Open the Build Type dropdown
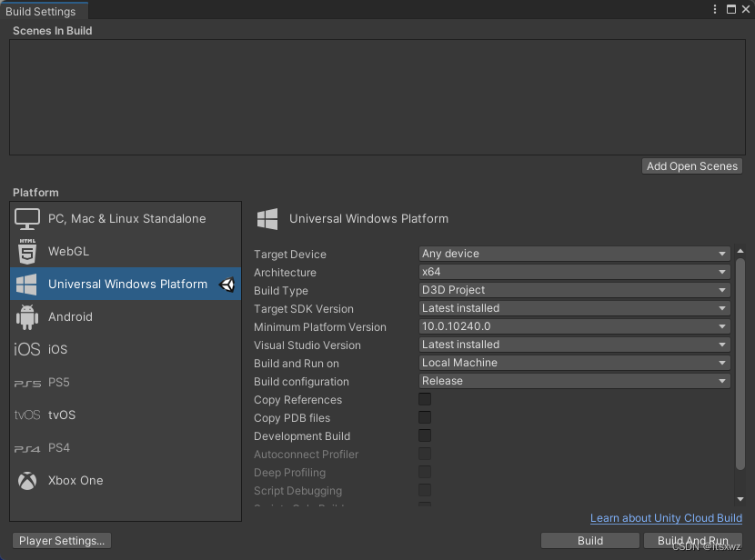 coord(574,290)
